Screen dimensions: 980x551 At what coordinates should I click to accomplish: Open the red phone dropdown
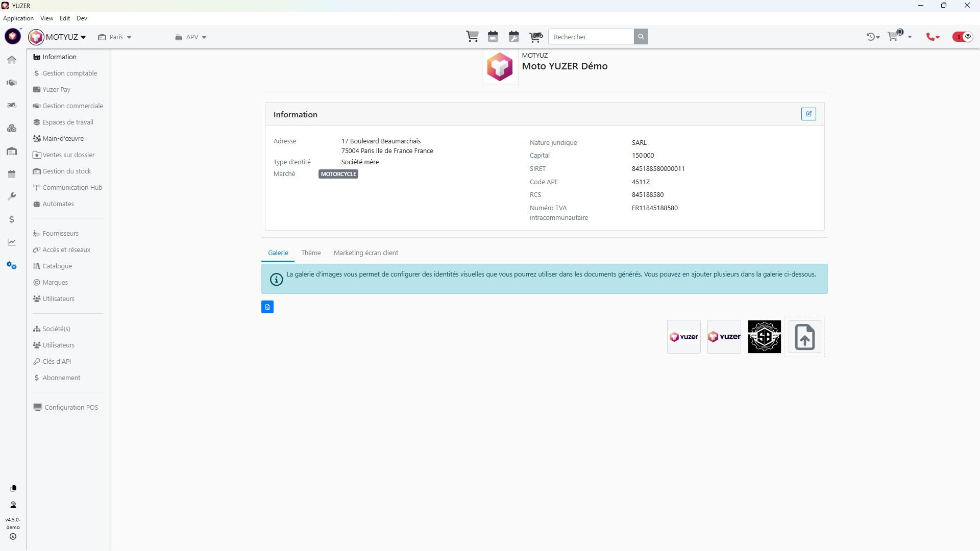tap(933, 37)
